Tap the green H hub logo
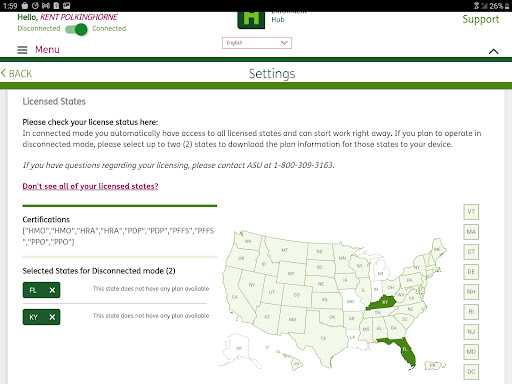The height and width of the screenshot is (384, 512). tap(251, 19)
